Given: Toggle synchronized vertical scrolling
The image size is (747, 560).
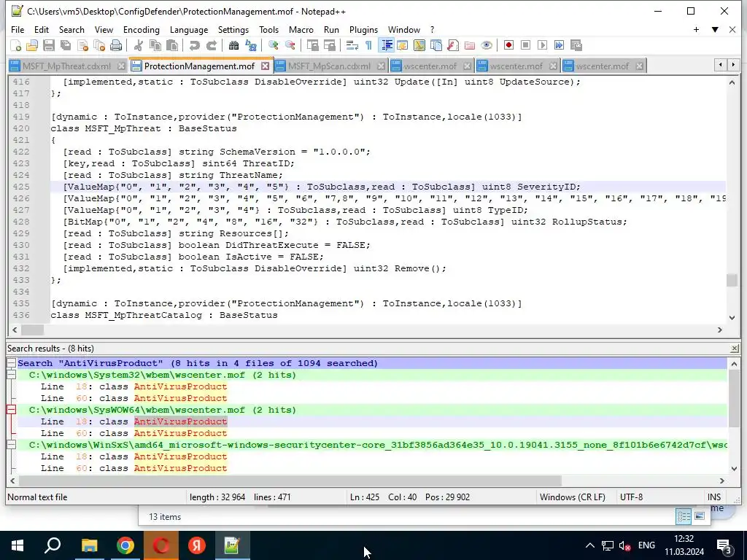Looking at the screenshot, I should (312, 45).
